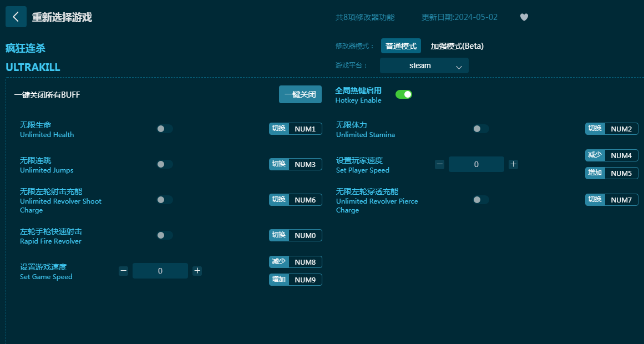Enable Unlimited Revolver Shoot Charge toggle
This screenshot has height=344, width=644.
[x=165, y=200]
